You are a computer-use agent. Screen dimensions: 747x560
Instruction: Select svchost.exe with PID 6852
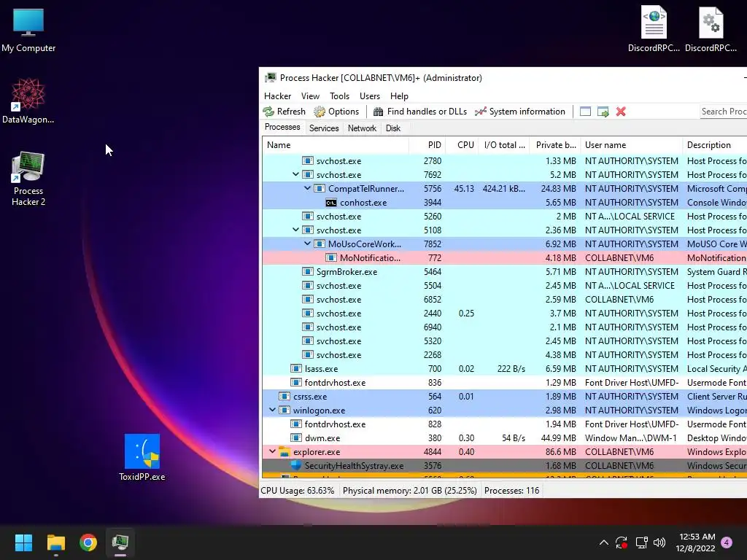coord(505,299)
